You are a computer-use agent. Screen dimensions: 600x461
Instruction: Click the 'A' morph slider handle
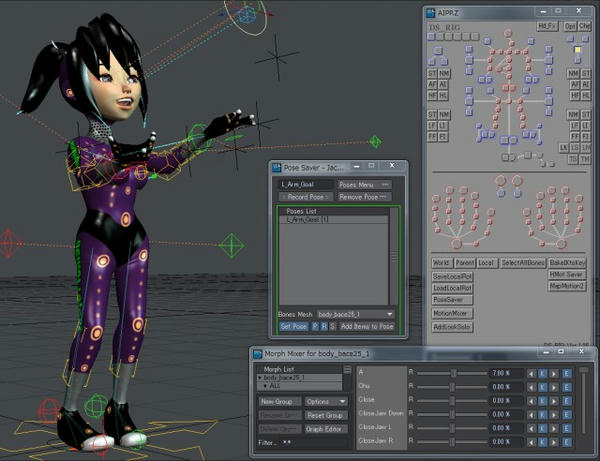(x=453, y=373)
